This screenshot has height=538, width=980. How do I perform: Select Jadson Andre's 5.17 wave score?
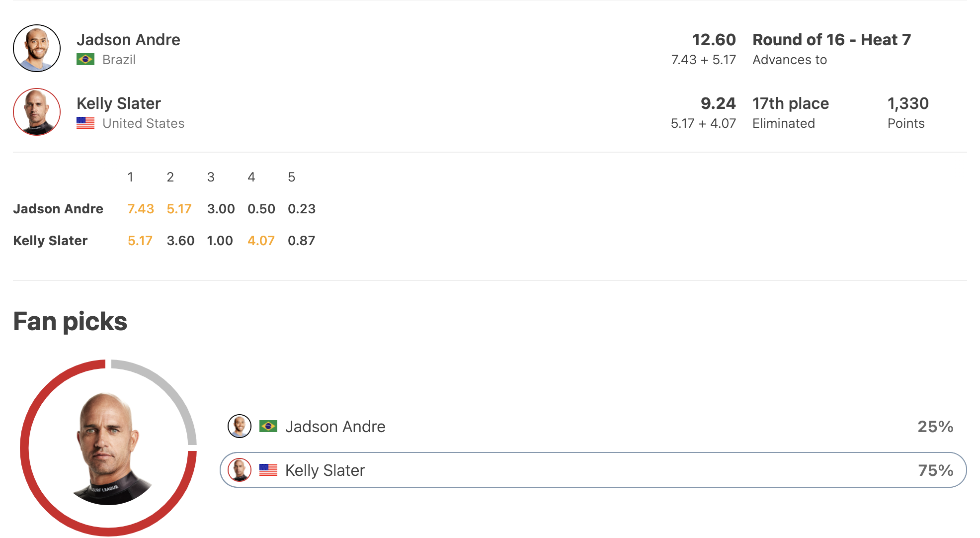179,209
